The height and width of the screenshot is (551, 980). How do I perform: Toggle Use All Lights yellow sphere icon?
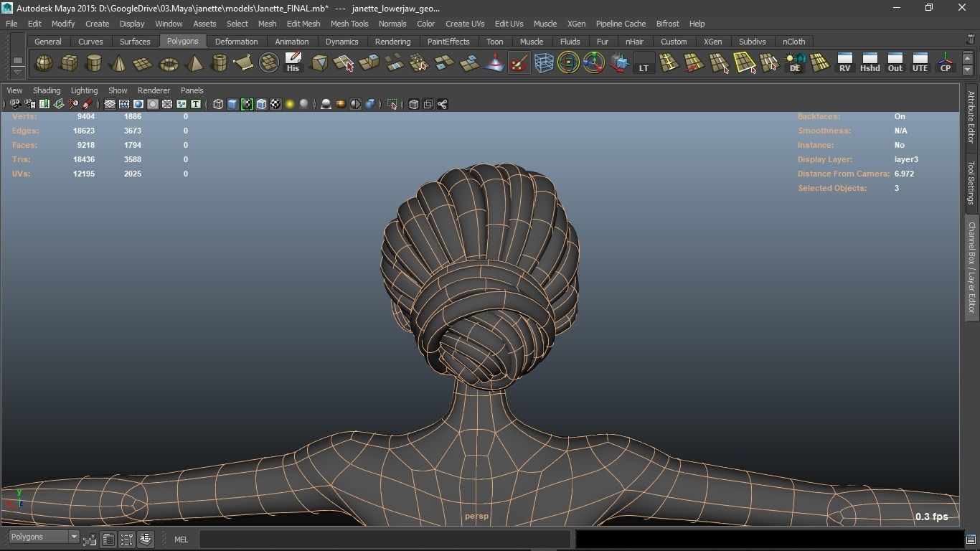pyautogui.click(x=290, y=104)
